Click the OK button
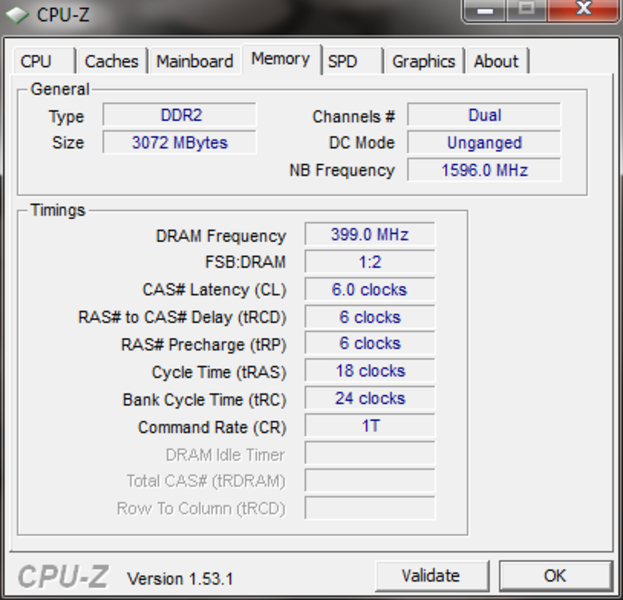This screenshot has width=623, height=600. (x=555, y=575)
